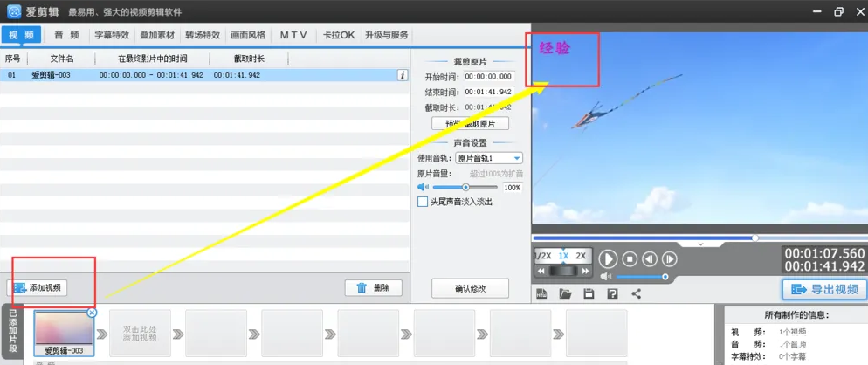Click the 已添加片段 side tab

(13, 332)
